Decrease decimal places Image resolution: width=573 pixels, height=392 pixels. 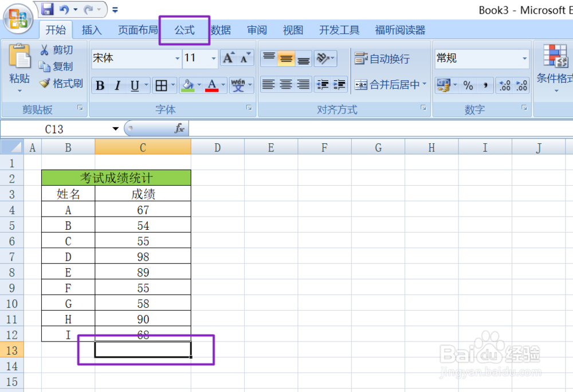(521, 85)
